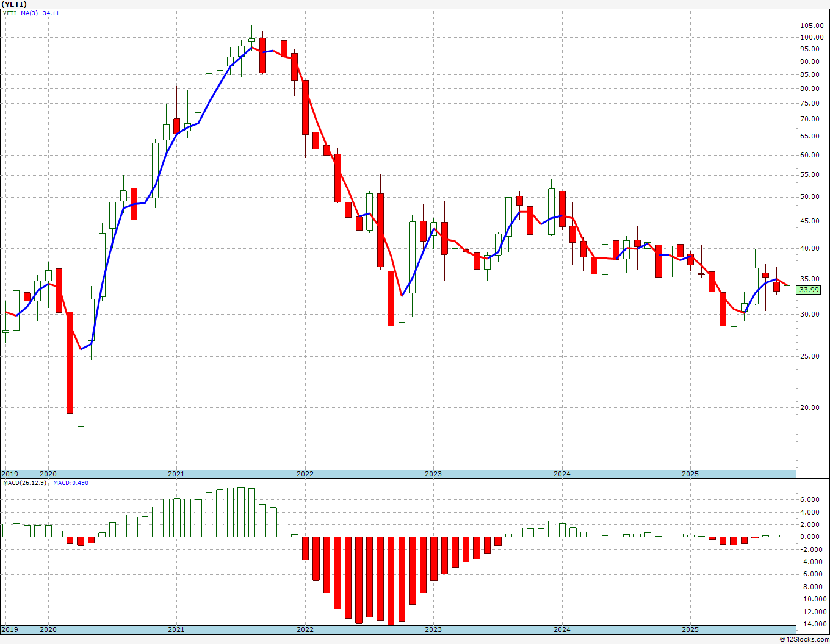The width and height of the screenshot is (830, 644).
Task: Click the 4.000 MACD axis label
Action: tap(809, 512)
